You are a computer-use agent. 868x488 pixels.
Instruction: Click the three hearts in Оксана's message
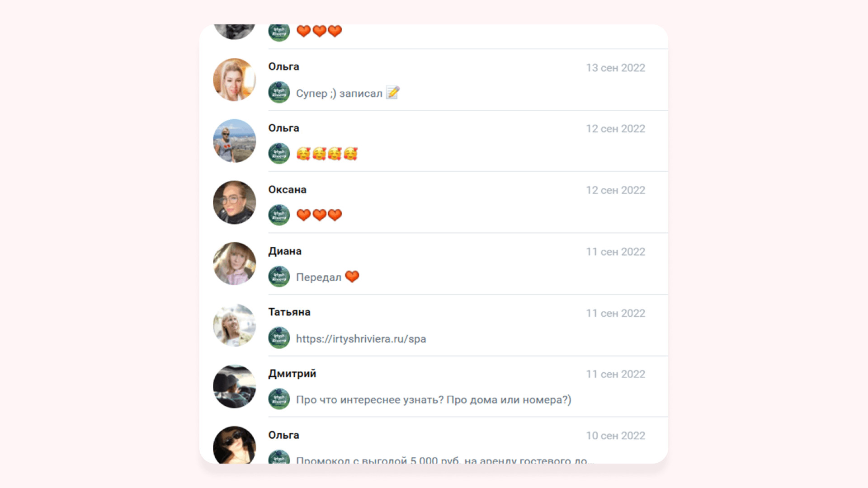tap(319, 215)
